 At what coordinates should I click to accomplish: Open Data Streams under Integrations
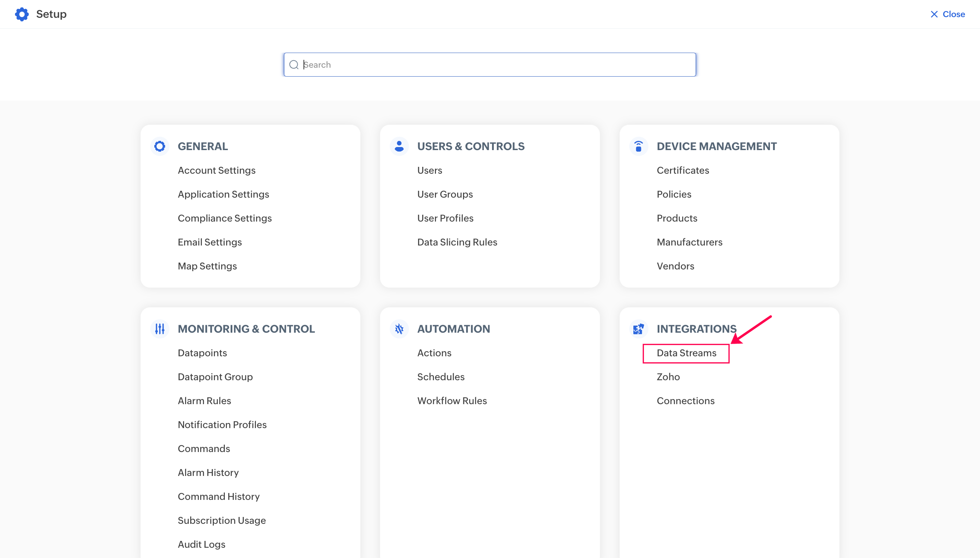pos(686,353)
